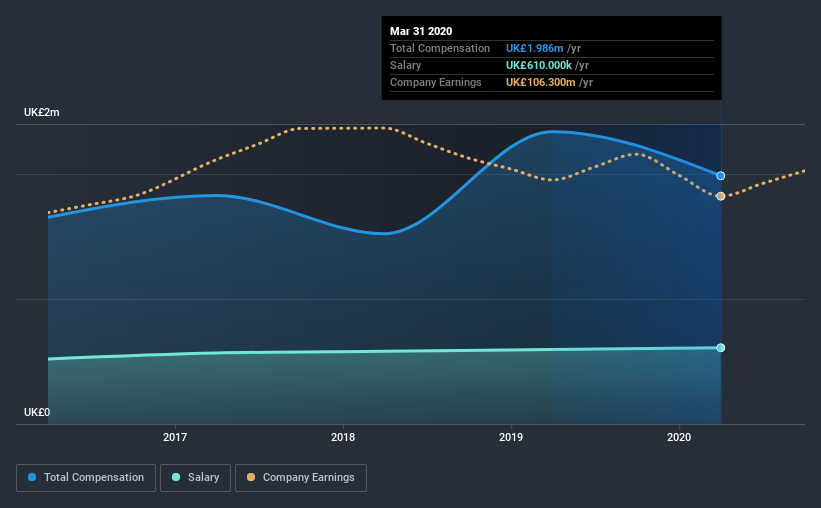Screen dimensions: 821x508
Task: Click the teal Salary data point
Action: (x=720, y=348)
